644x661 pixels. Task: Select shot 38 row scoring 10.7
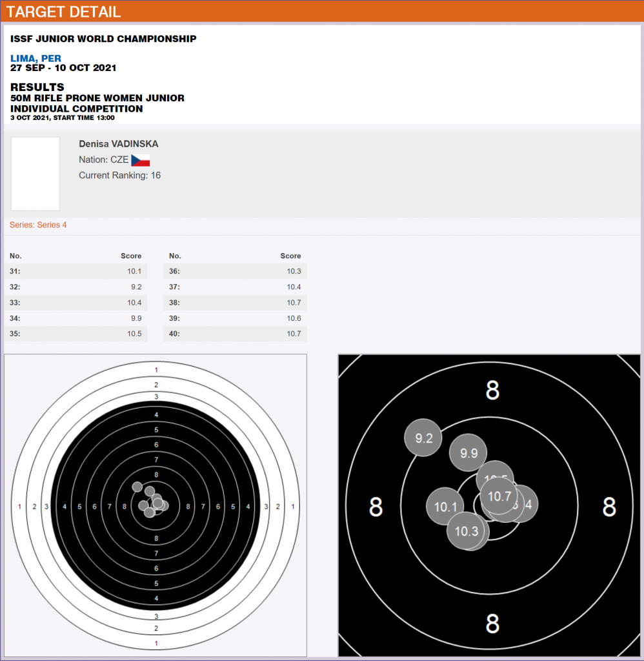pos(235,303)
